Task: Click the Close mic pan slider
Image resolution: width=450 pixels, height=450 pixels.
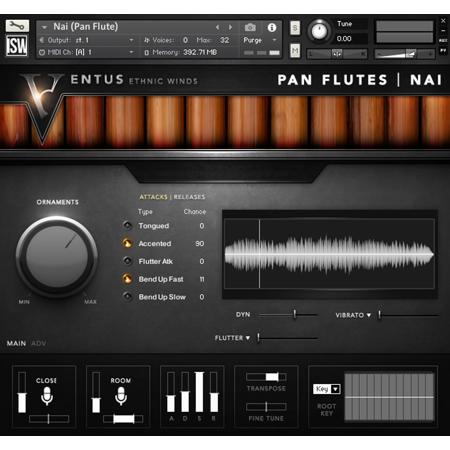Action: tap(49, 419)
